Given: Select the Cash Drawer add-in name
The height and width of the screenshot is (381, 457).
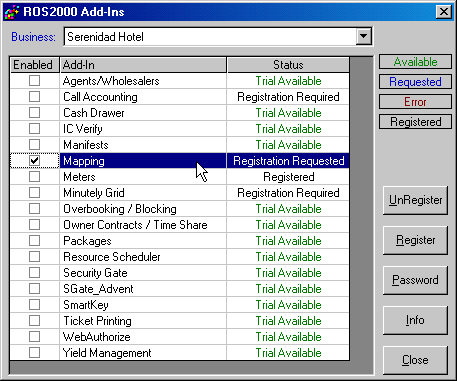Looking at the screenshot, I should (x=94, y=113).
